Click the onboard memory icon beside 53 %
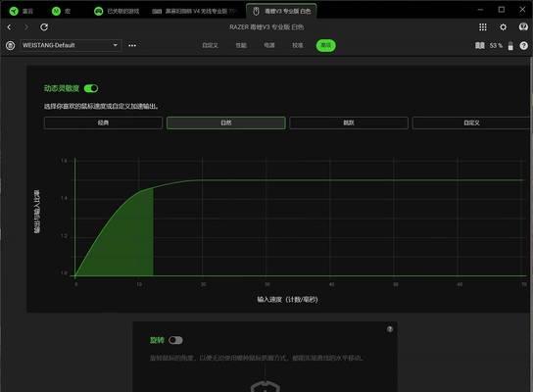Viewport: 533px width, 392px height. pos(480,45)
